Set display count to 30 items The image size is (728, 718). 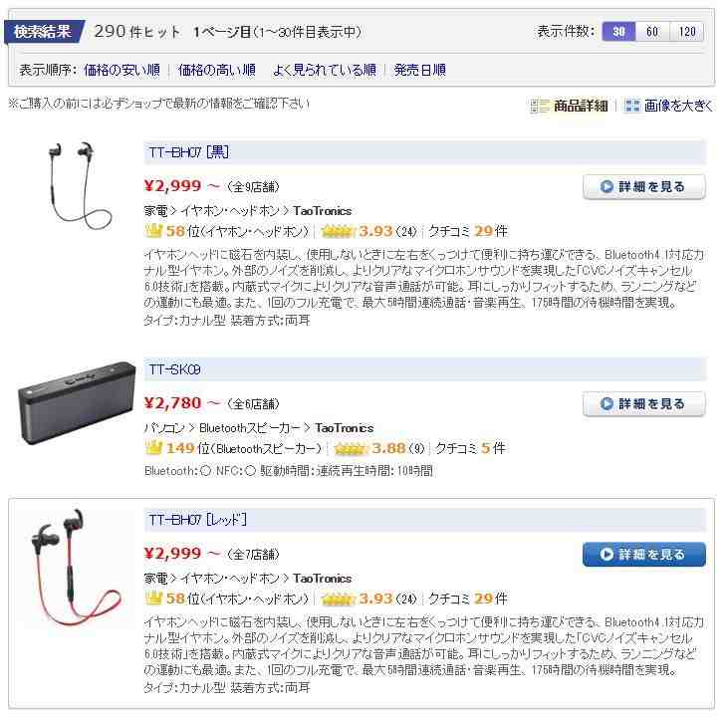[618, 32]
